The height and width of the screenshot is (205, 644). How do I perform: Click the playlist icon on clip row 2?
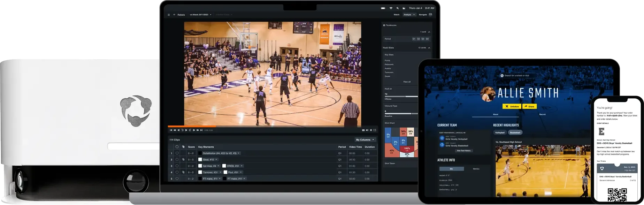tap(183, 159)
